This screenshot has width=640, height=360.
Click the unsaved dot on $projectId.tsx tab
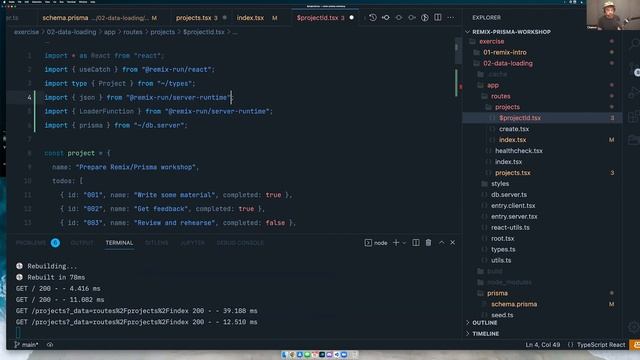tap(351, 18)
